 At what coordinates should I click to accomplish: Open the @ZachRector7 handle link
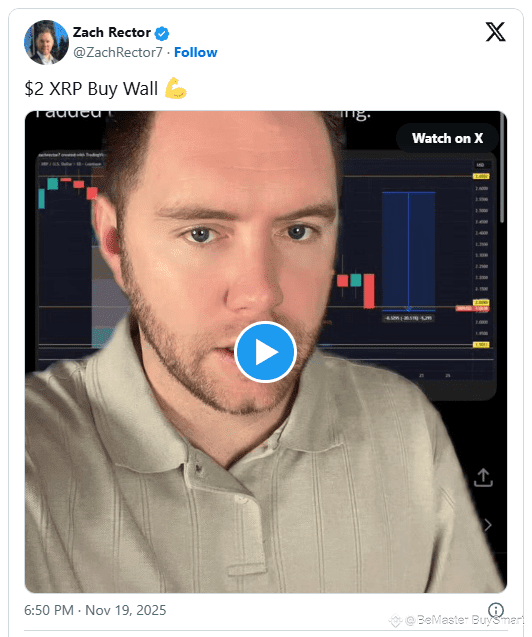coord(118,52)
